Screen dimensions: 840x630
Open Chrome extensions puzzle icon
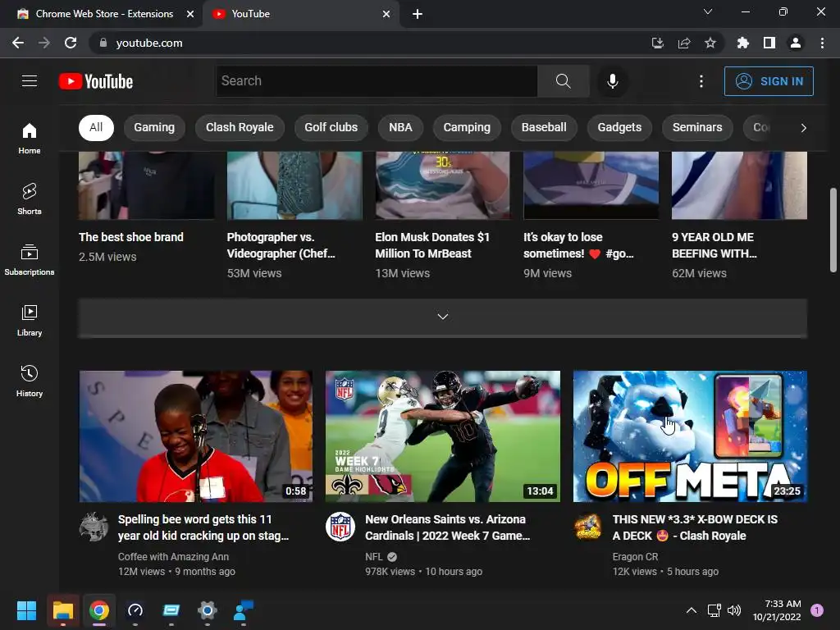click(x=742, y=43)
